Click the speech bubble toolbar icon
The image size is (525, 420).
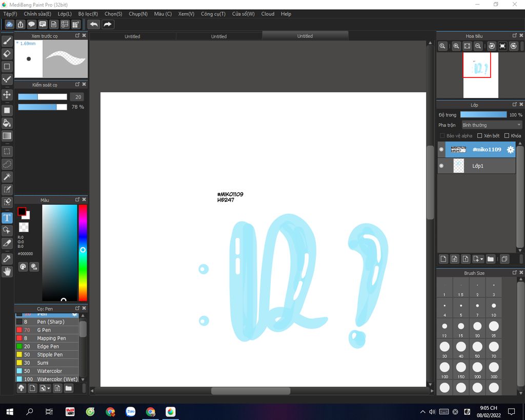pyautogui.click(x=31, y=25)
